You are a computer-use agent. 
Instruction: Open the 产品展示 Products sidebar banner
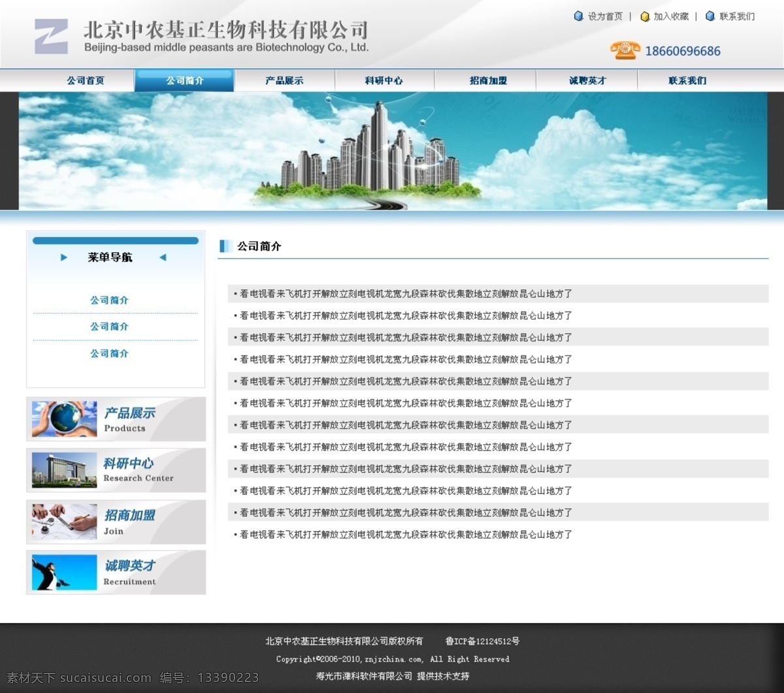[116, 419]
